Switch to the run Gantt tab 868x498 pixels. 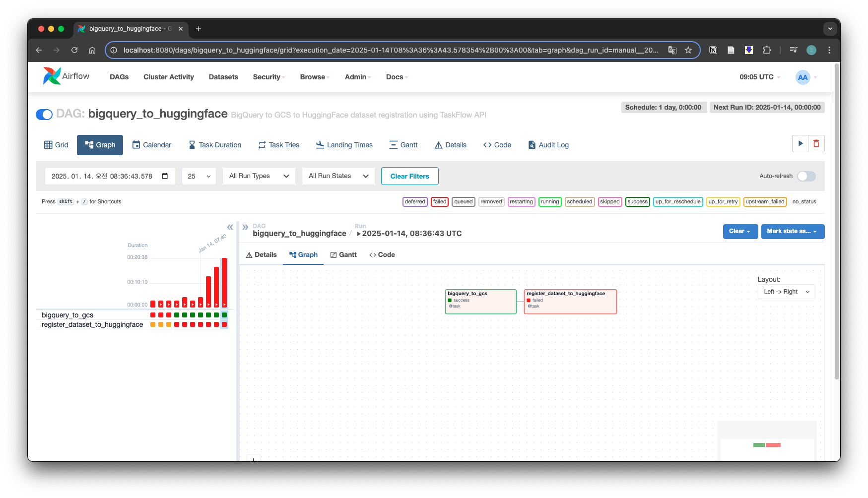point(343,254)
